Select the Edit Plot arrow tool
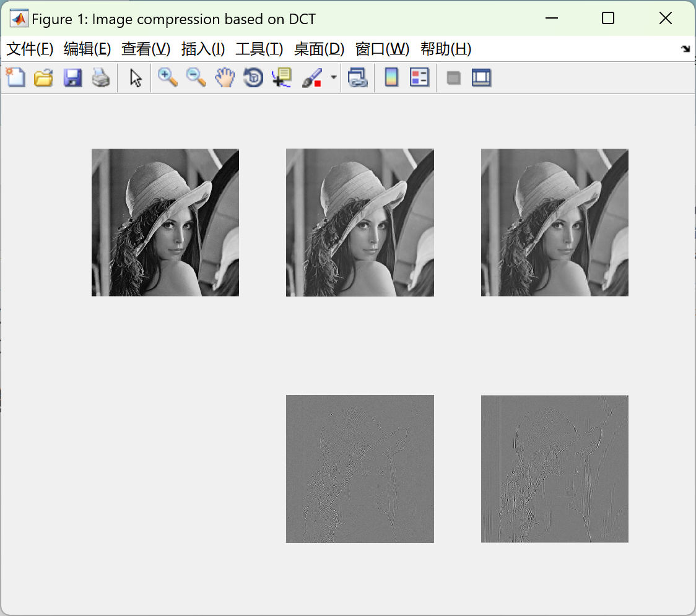This screenshot has height=616, width=696. pos(136,77)
